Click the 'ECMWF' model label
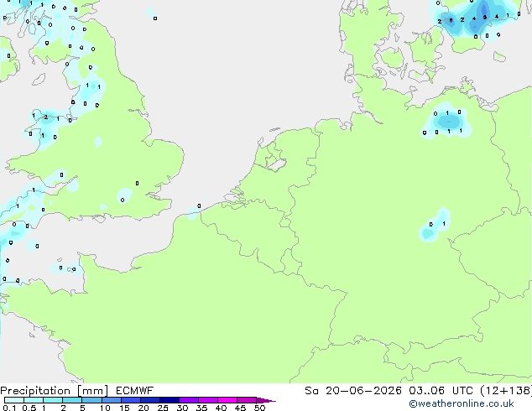This screenshot has height=411, width=532. click(x=135, y=391)
